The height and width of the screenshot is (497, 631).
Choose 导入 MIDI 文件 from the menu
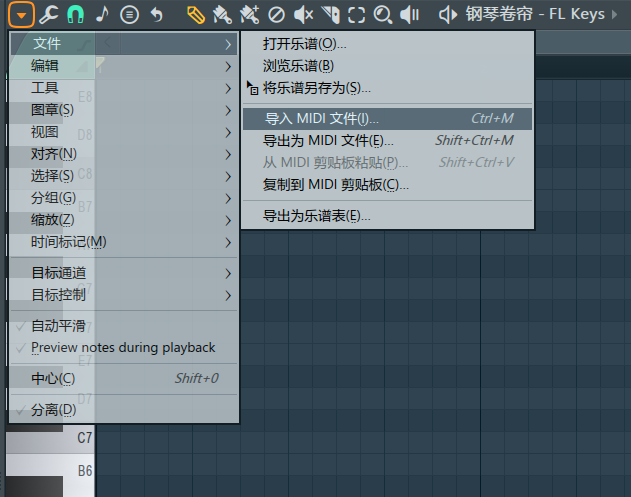(x=321, y=119)
